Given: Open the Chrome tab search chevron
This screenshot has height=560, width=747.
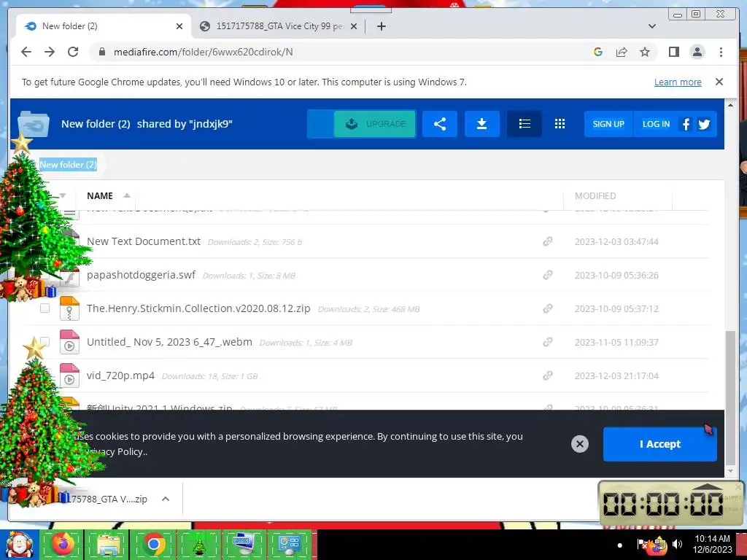Looking at the screenshot, I should click(x=651, y=26).
